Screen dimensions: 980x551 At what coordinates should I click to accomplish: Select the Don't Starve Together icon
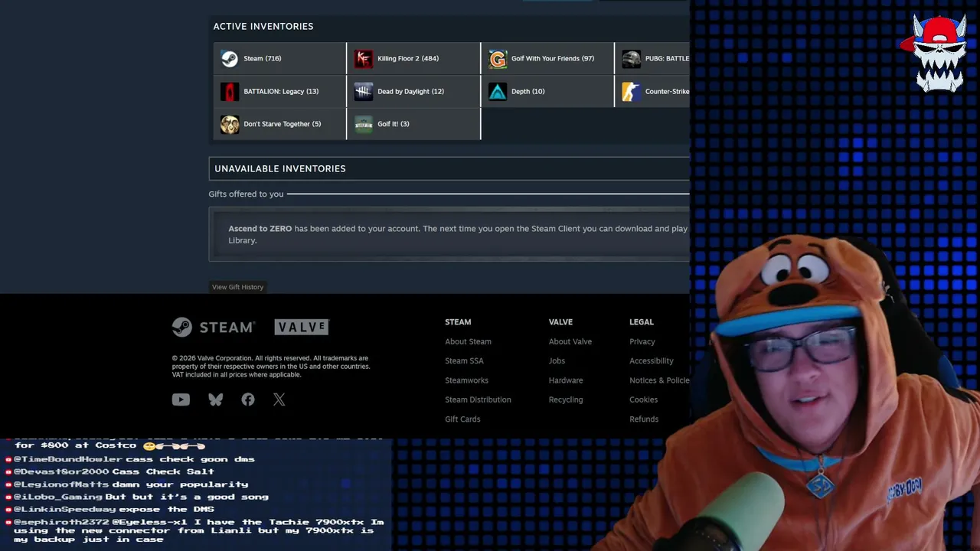[x=230, y=124]
